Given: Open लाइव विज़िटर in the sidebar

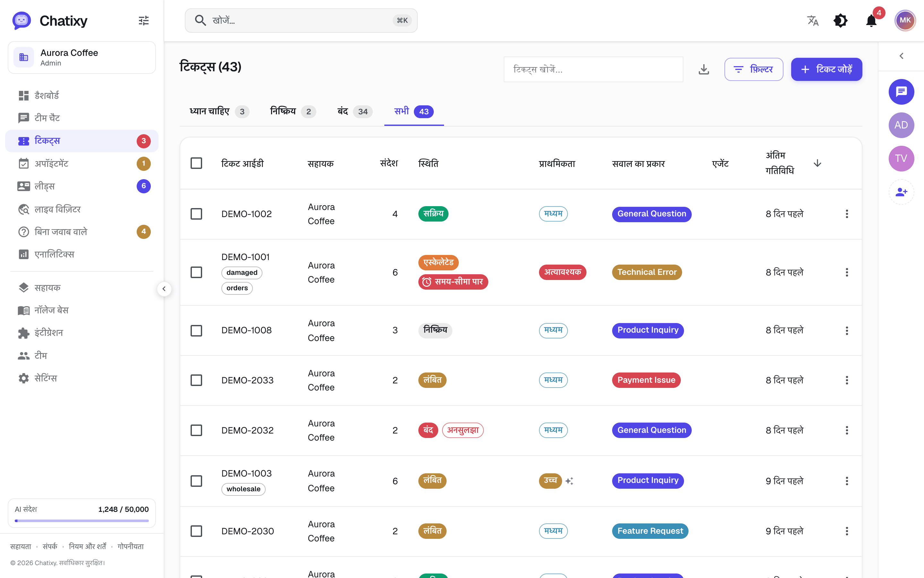Looking at the screenshot, I should pyautogui.click(x=82, y=209).
